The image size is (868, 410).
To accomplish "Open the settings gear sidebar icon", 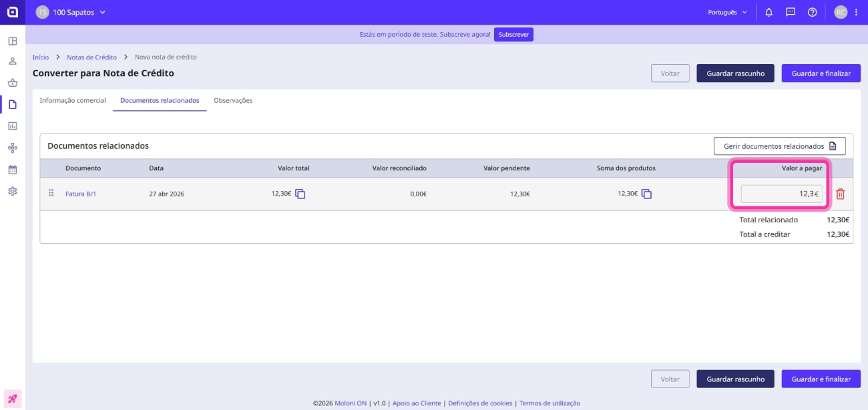I will coord(12,191).
